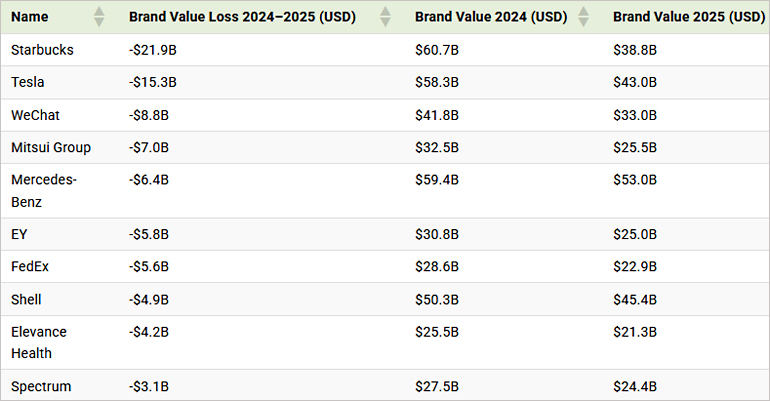
Task: Sort by Brand Value Loss using its arrow icon
Action: (385, 17)
